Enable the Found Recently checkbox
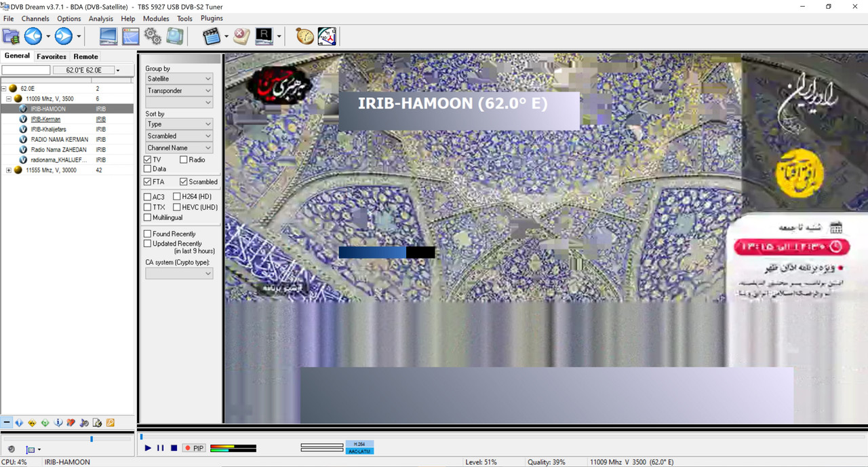 148,233
